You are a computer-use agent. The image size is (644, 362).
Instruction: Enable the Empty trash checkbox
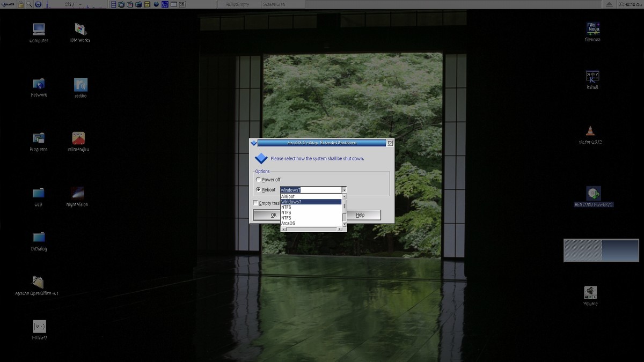coord(255,203)
